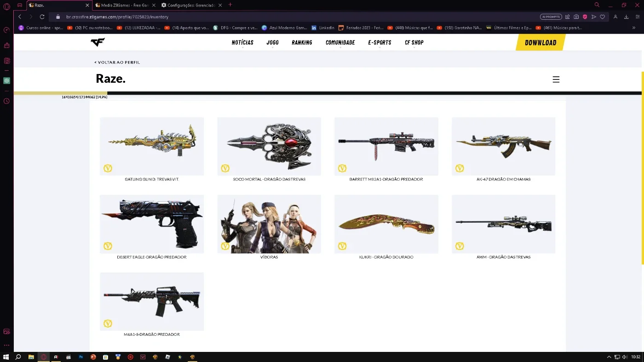This screenshot has width=644, height=362.
Task: Select AK-47 Dragão em Chamas image
Action: coord(504,146)
